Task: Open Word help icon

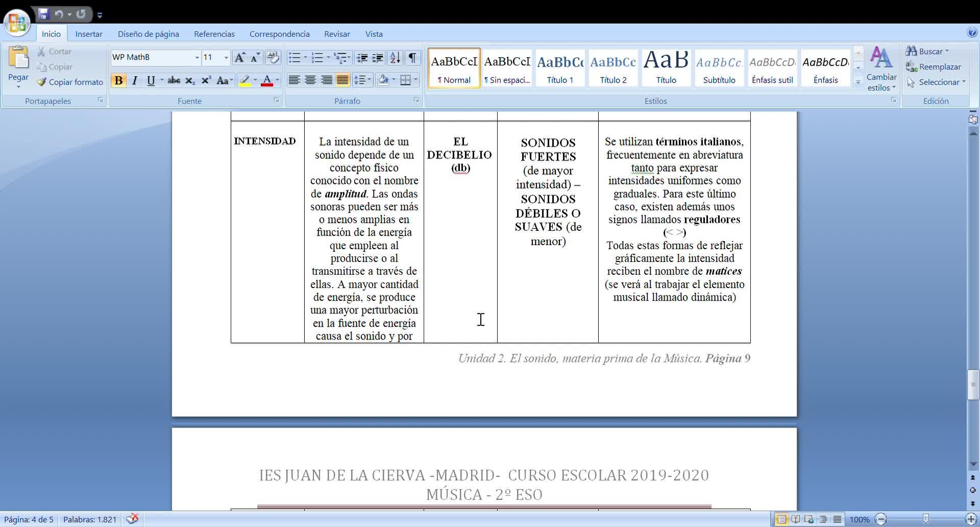Action: (972, 33)
